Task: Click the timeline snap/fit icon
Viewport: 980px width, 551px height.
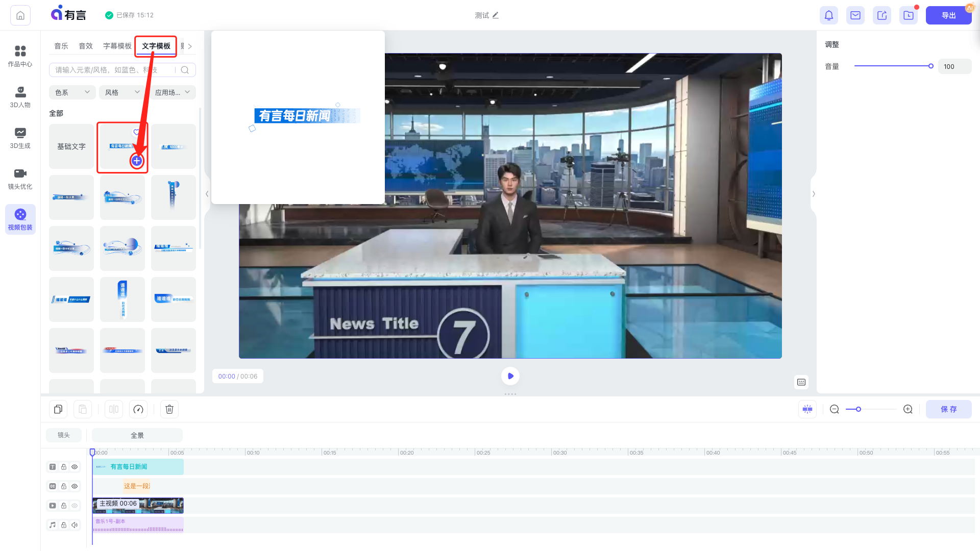Action: coord(807,409)
